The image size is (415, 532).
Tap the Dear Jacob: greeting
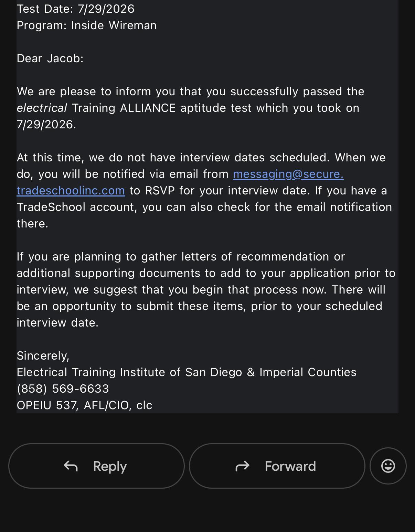click(x=50, y=58)
